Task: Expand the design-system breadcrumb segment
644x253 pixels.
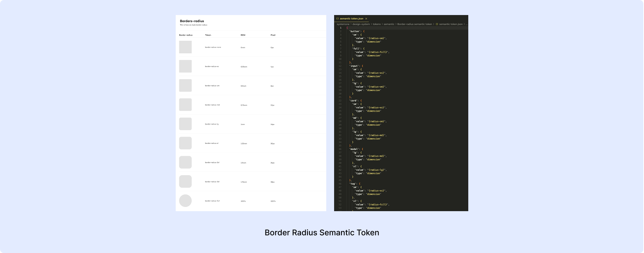Action: pos(361,24)
